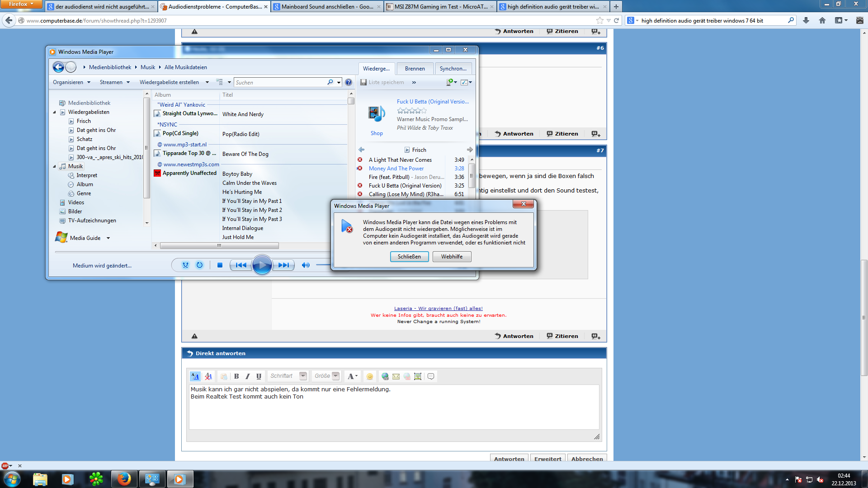This screenshot has width=868, height=488.
Task: Click the Webhilfe button
Action: coord(452,257)
